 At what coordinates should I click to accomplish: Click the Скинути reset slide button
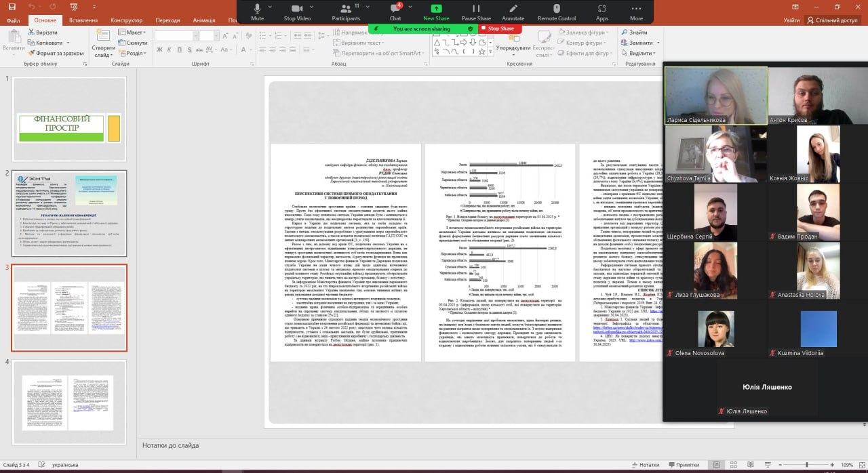pyautogui.click(x=133, y=43)
